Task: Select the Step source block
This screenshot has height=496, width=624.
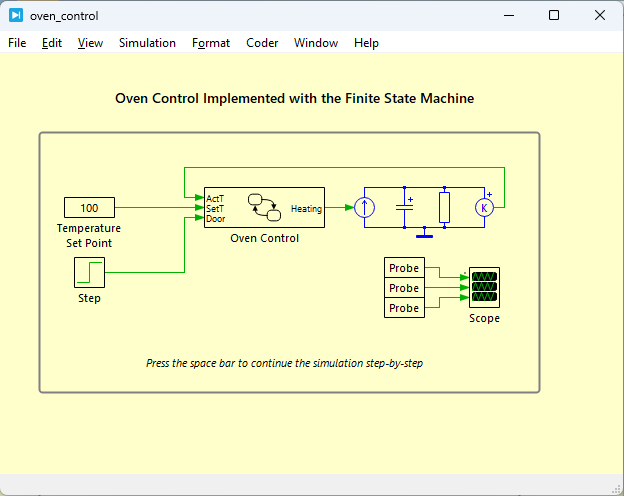Action: pos(90,272)
